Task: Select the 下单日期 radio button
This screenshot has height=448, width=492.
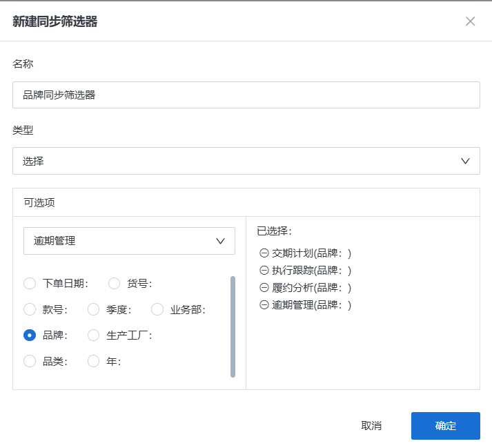Action: point(30,283)
